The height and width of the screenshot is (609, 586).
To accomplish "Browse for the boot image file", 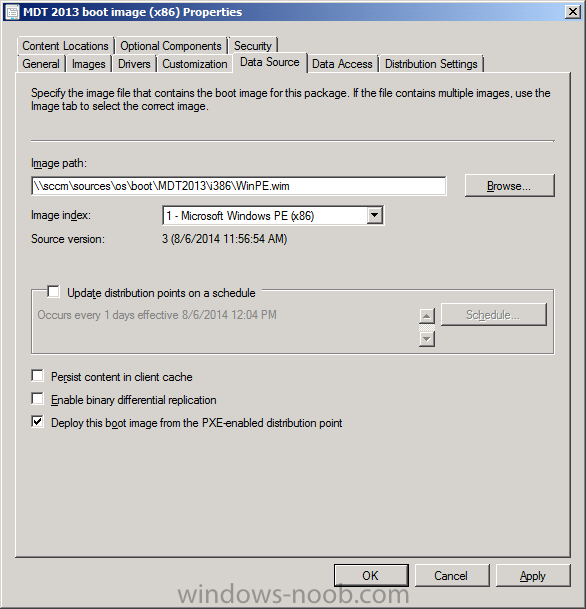I will click(509, 186).
